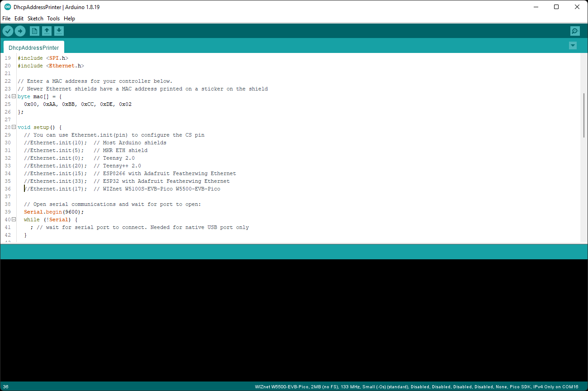Open the Sketch menu
Image resolution: width=588 pixels, height=391 pixels.
pos(35,18)
